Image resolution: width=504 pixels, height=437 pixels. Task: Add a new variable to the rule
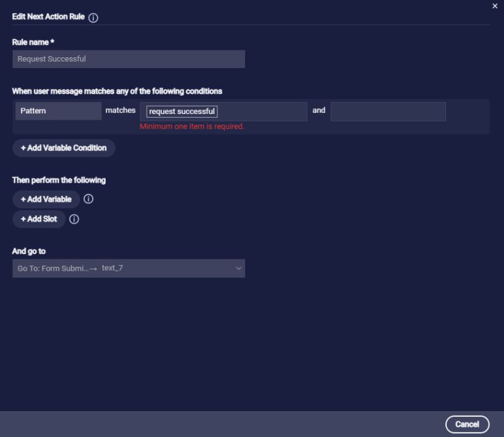click(46, 199)
